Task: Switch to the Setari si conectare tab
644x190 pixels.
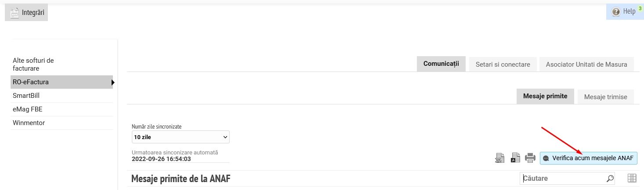Action: pos(503,64)
